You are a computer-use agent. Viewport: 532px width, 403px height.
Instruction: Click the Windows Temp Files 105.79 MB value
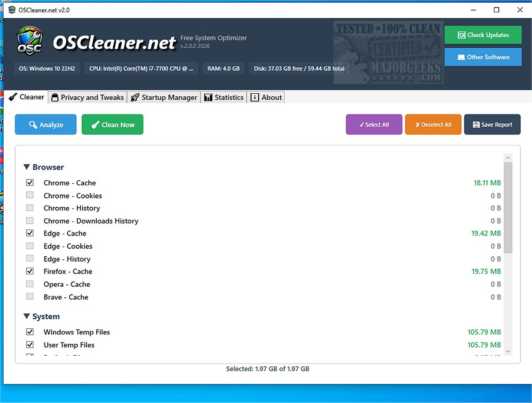pos(484,331)
